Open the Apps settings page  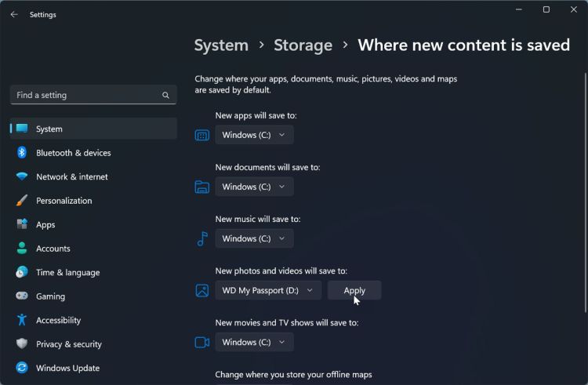[x=45, y=224]
